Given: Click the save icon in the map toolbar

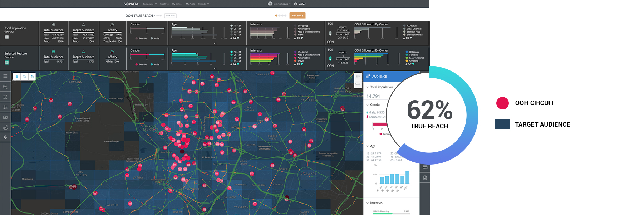Looking at the screenshot, I should coord(32,77).
